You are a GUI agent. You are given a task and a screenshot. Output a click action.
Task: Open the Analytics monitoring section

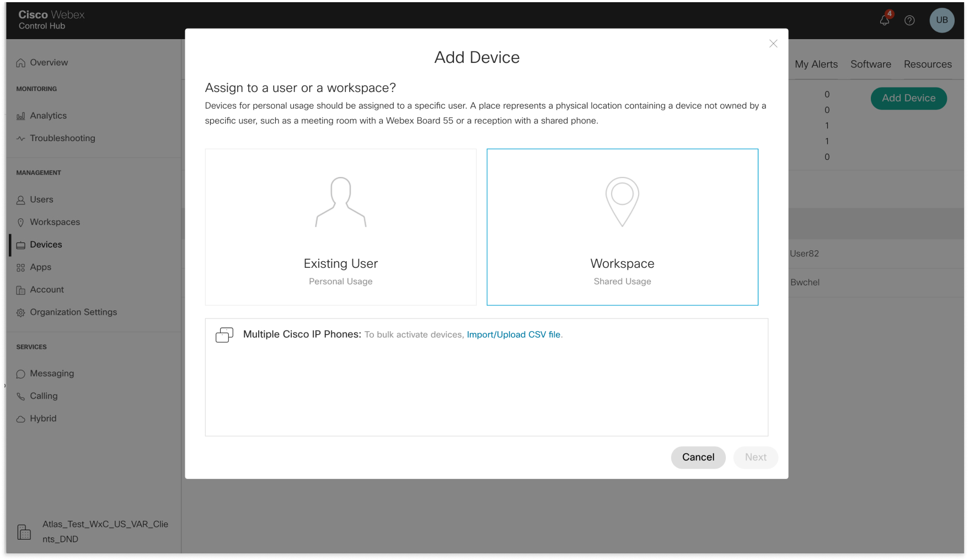[x=49, y=116]
